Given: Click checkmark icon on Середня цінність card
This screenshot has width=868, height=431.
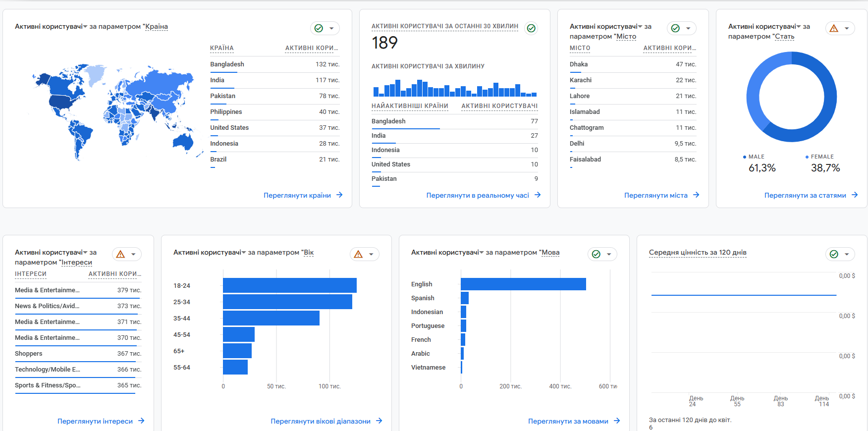Looking at the screenshot, I should point(834,254).
